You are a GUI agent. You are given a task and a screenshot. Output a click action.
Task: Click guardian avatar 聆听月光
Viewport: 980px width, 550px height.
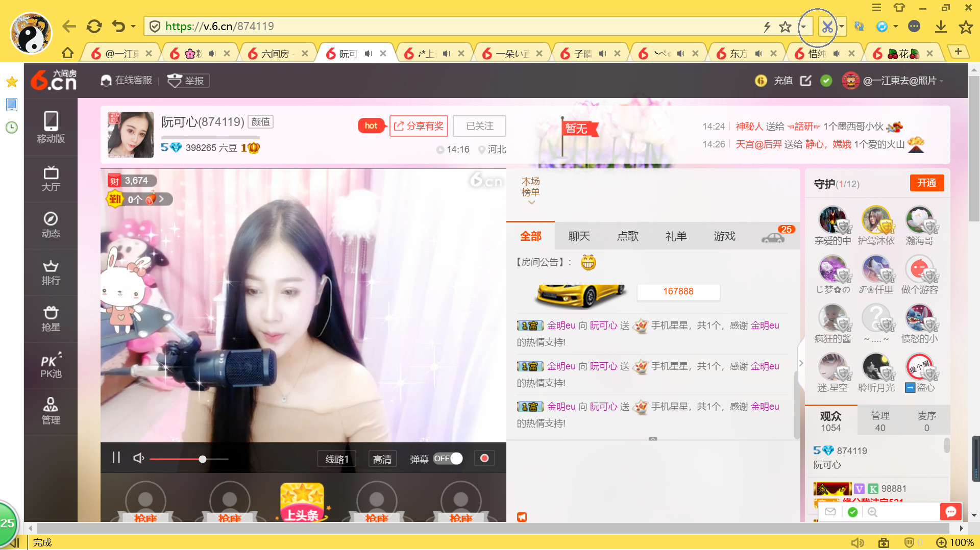(876, 367)
